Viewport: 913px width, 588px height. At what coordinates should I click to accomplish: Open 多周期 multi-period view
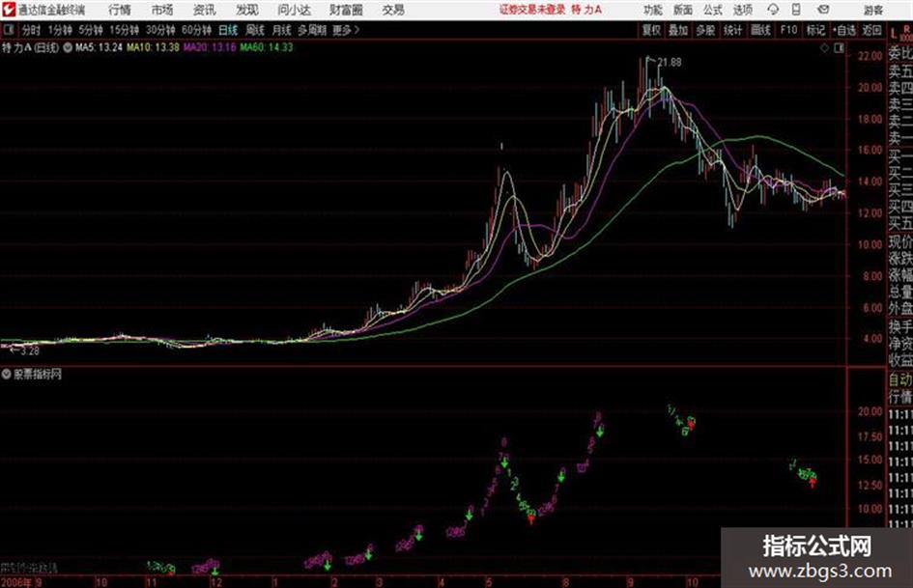312,30
